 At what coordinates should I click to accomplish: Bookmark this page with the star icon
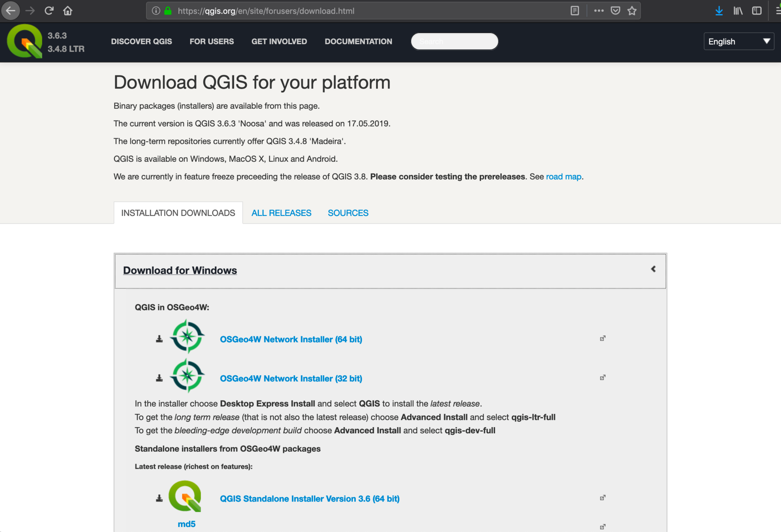click(632, 11)
